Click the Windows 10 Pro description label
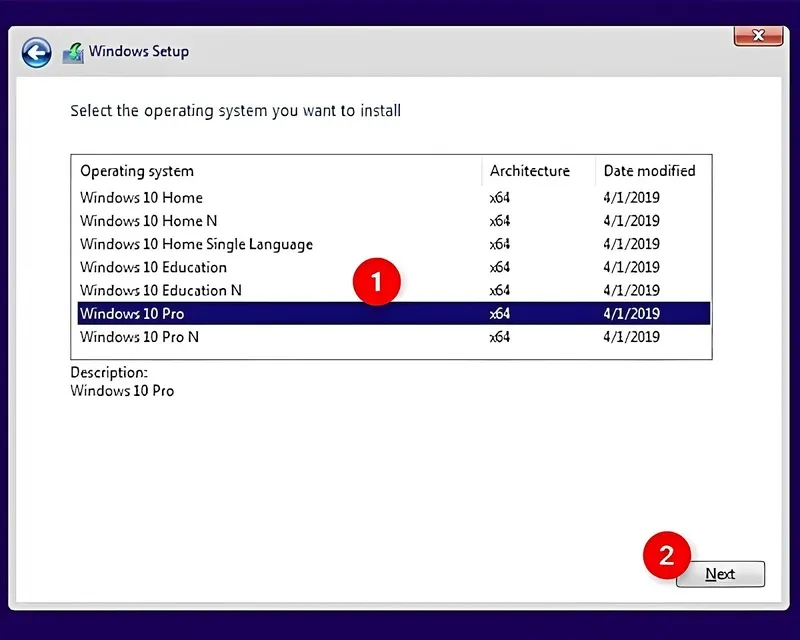800x640 pixels. pos(121,391)
